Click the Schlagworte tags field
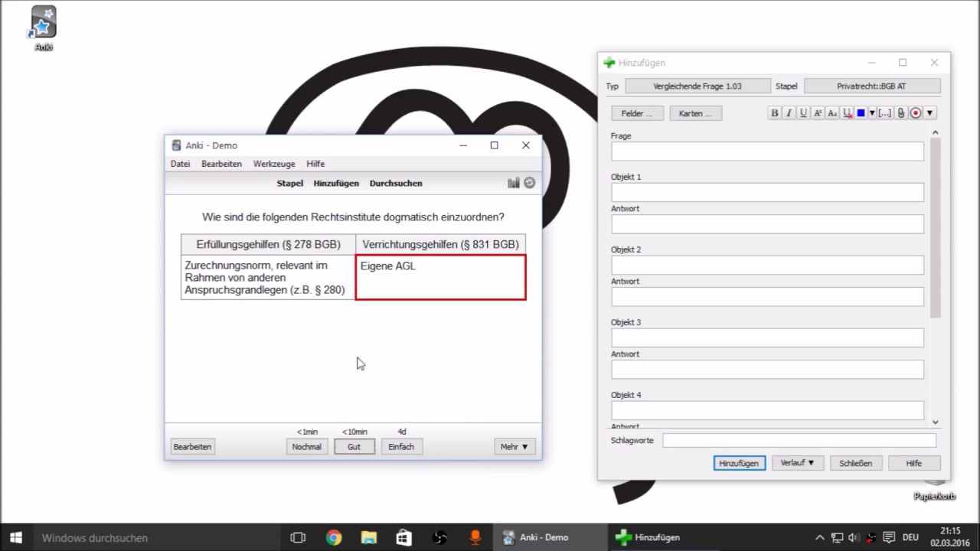 [799, 441]
